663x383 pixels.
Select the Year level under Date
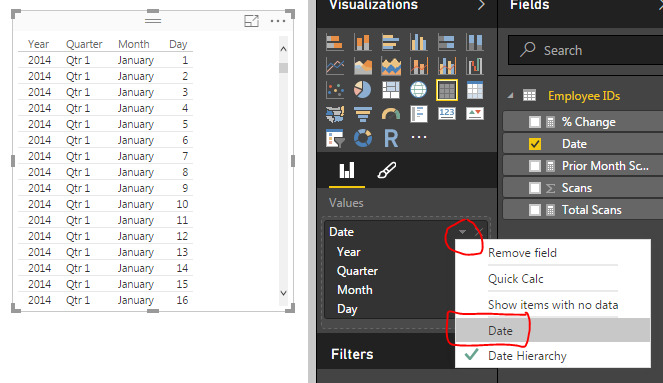(348, 252)
